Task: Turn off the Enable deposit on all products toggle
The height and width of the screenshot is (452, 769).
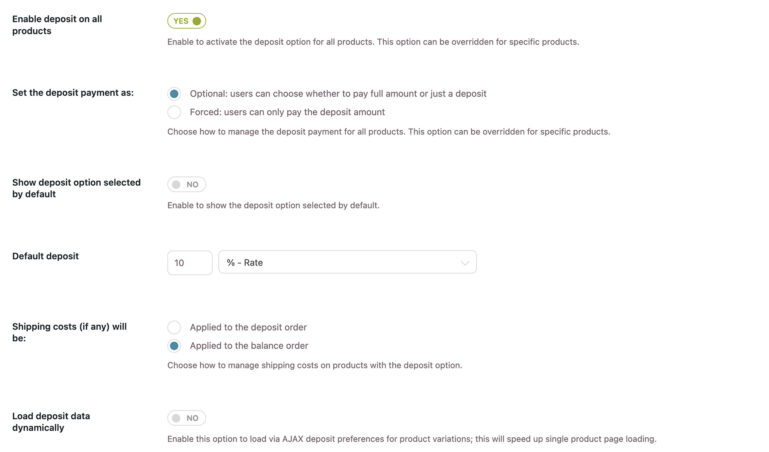Action: click(x=186, y=21)
